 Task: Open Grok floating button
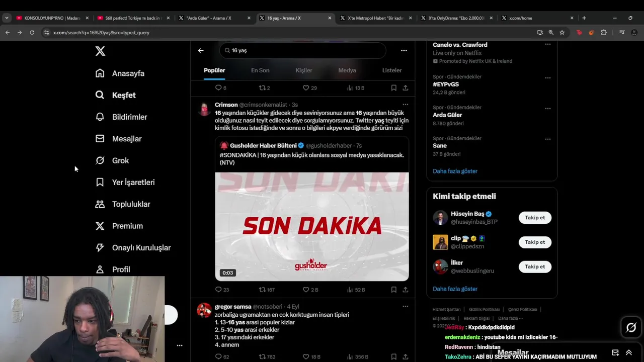pos(631,328)
